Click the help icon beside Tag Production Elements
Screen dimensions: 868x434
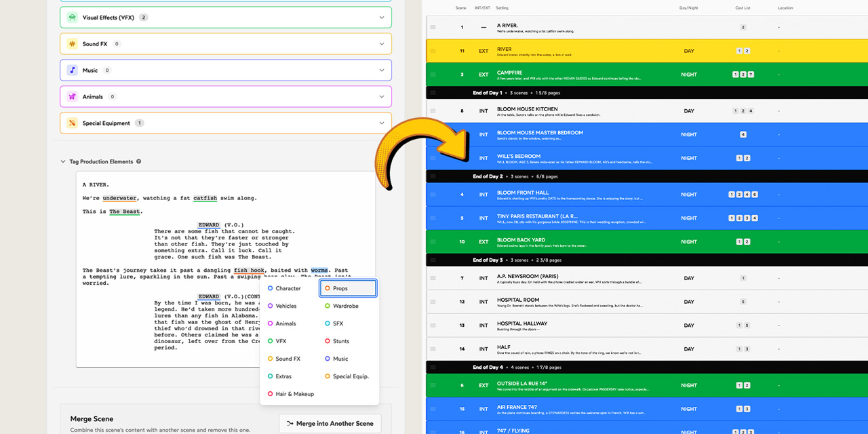(139, 162)
